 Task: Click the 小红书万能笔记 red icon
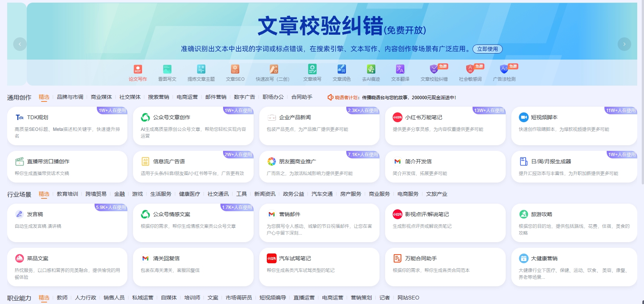(398, 117)
